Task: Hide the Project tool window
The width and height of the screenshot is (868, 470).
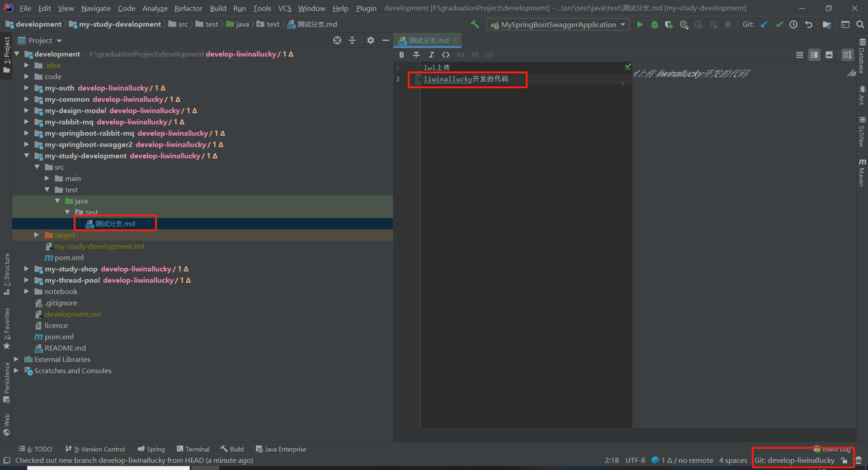Action: click(x=385, y=40)
